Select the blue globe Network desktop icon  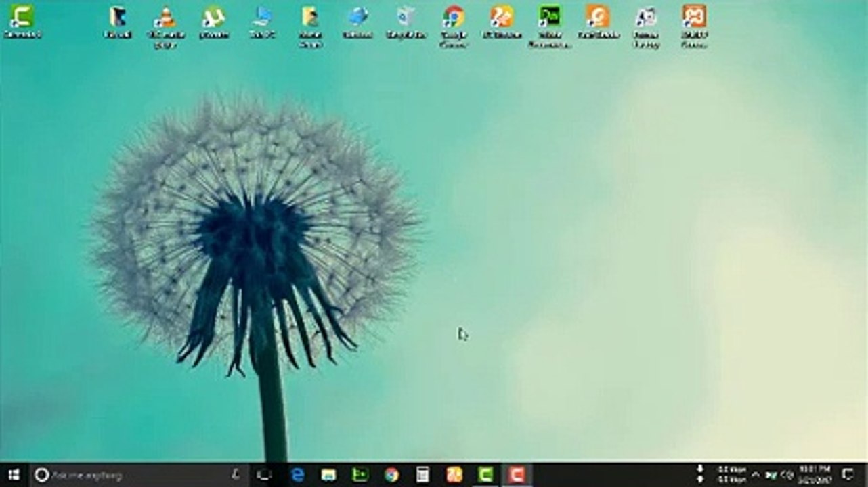coord(357,21)
